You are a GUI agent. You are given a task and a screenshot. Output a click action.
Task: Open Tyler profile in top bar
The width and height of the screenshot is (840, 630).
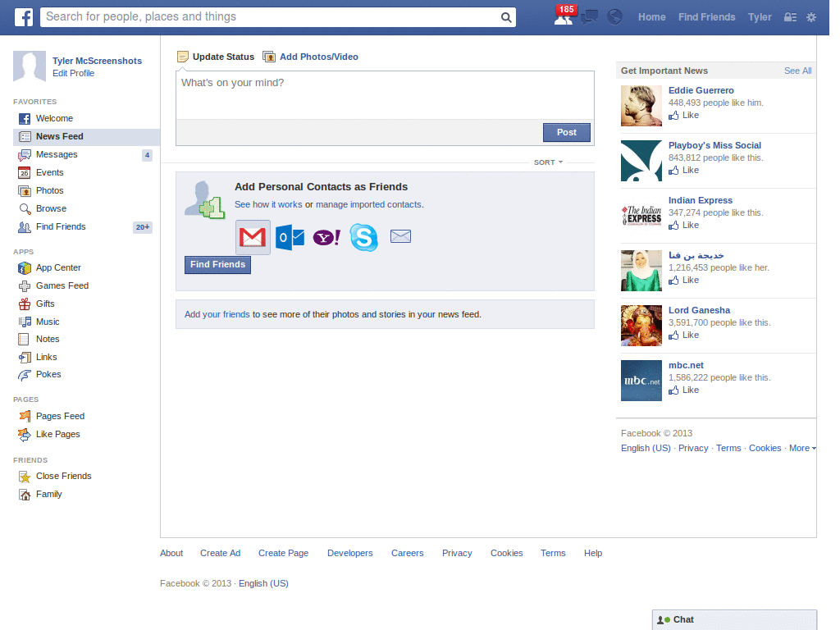click(760, 17)
